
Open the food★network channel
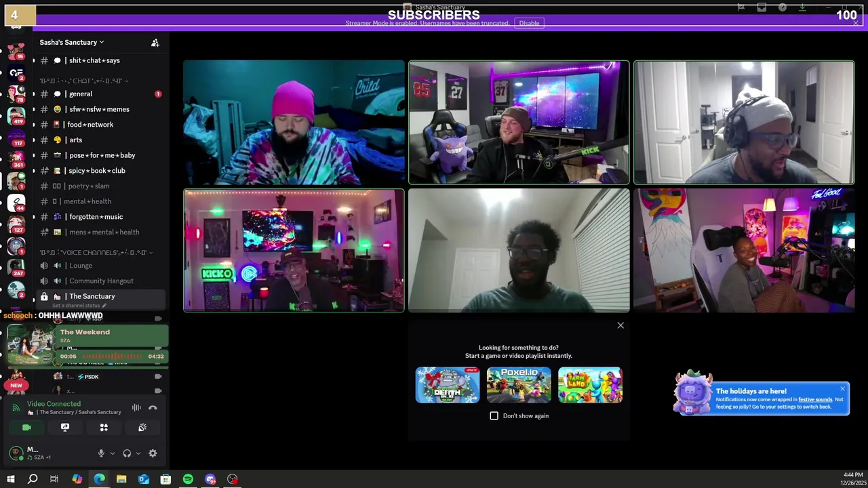pos(100,125)
